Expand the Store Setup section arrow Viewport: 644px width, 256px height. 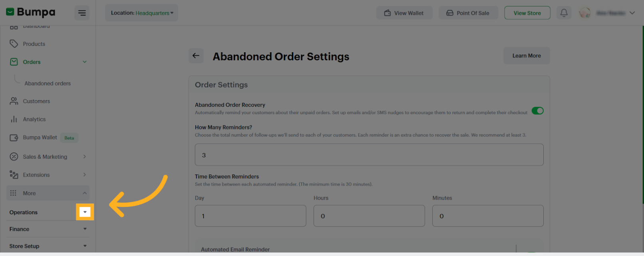click(85, 246)
